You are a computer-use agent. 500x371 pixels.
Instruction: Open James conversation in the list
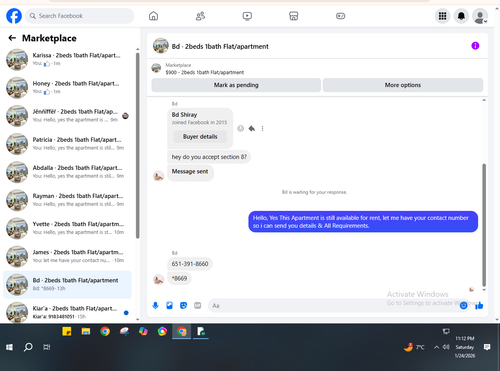coord(67,256)
